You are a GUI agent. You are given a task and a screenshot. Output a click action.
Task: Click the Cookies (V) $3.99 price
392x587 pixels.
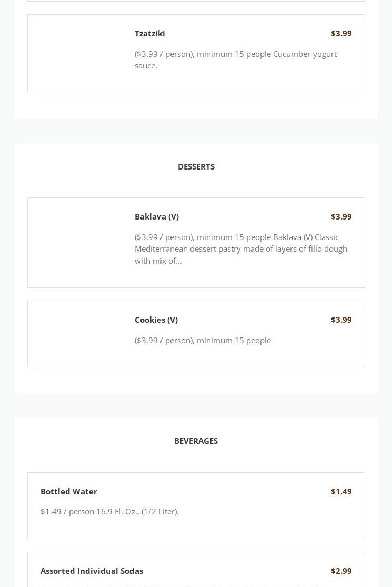click(x=341, y=320)
